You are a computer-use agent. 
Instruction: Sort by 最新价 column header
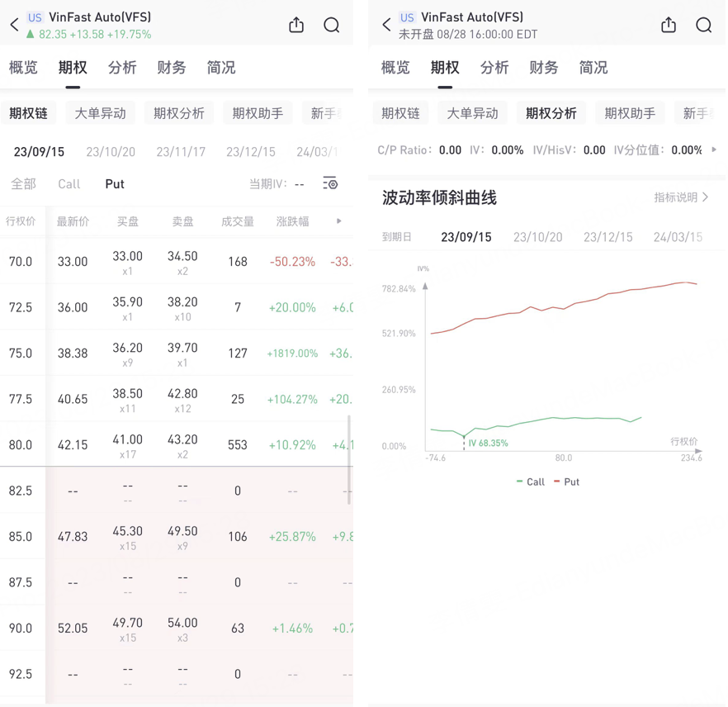[73, 221]
